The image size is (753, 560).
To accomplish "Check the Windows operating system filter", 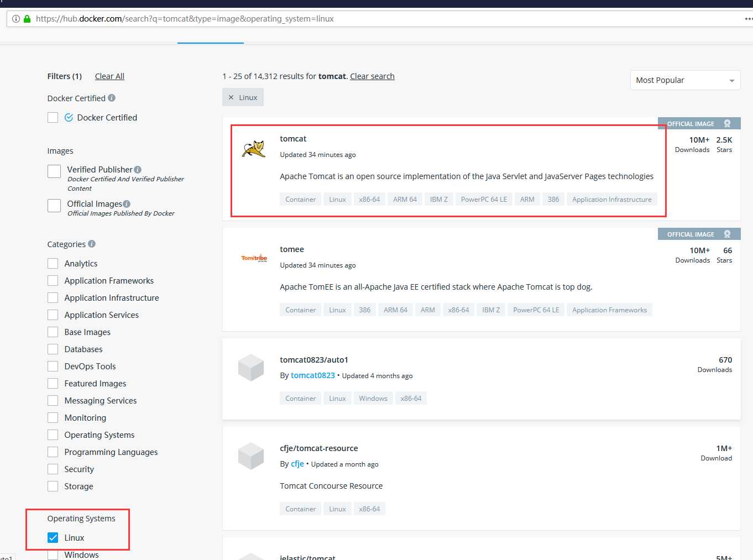I will pos(53,555).
